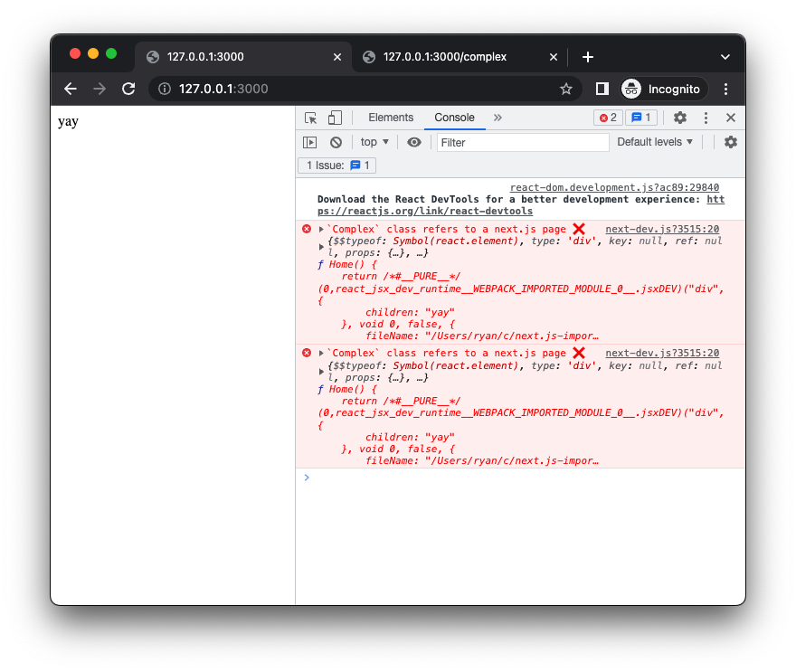The width and height of the screenshot is (796, 672).
Task: Expand the first `Complex` class error message
Action: (321, 230)
